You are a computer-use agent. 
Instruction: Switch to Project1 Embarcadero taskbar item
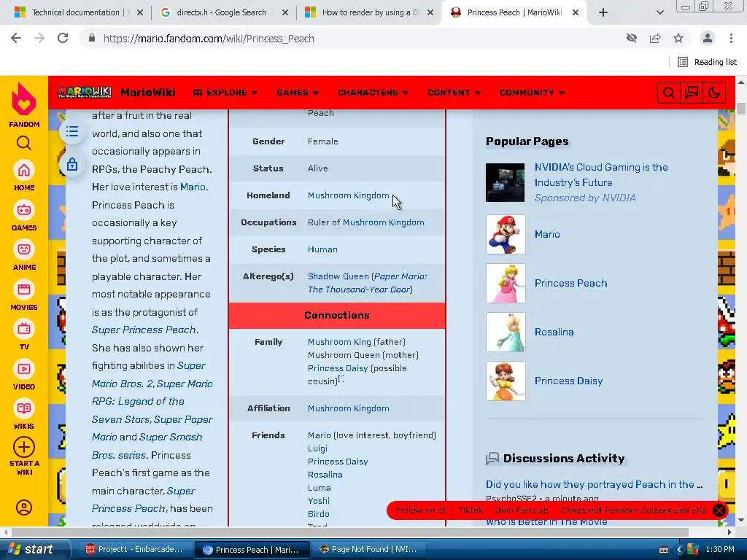[135, 549]
